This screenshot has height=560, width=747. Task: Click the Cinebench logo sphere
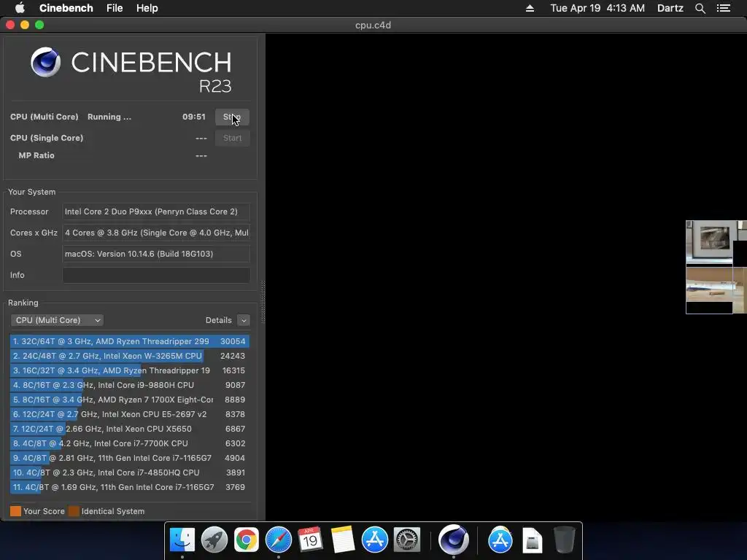pyautogui.click(x=45, y=62)
